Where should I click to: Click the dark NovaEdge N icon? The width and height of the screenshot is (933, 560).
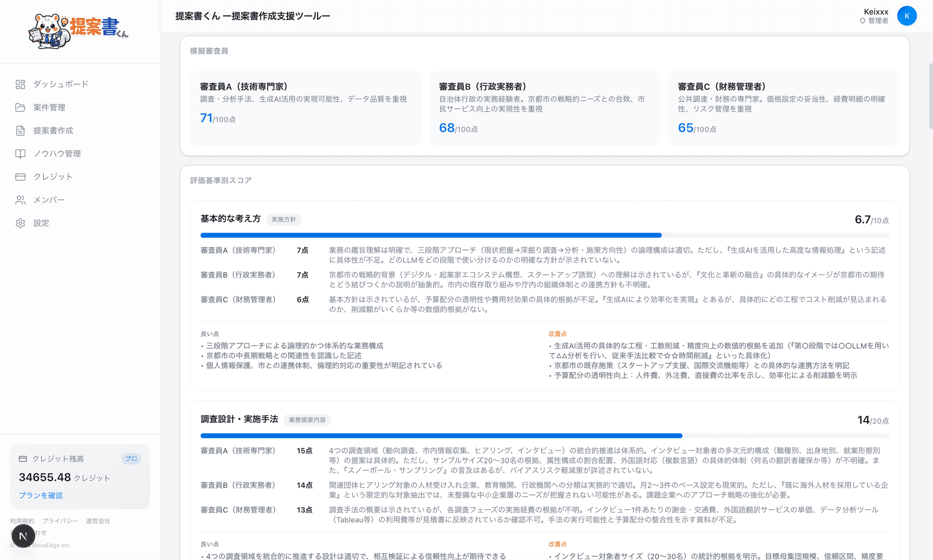pyautogui.click(x=23, y=535)
